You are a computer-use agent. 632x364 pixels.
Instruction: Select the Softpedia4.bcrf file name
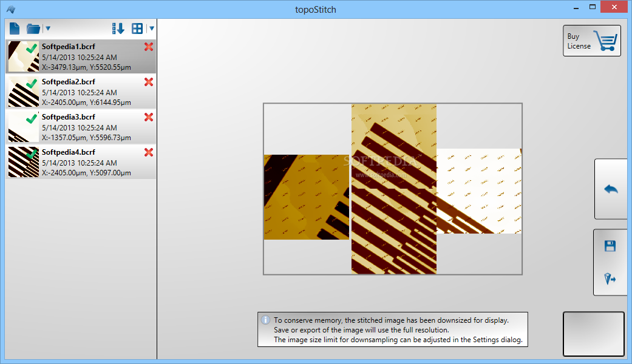[69, 152]
